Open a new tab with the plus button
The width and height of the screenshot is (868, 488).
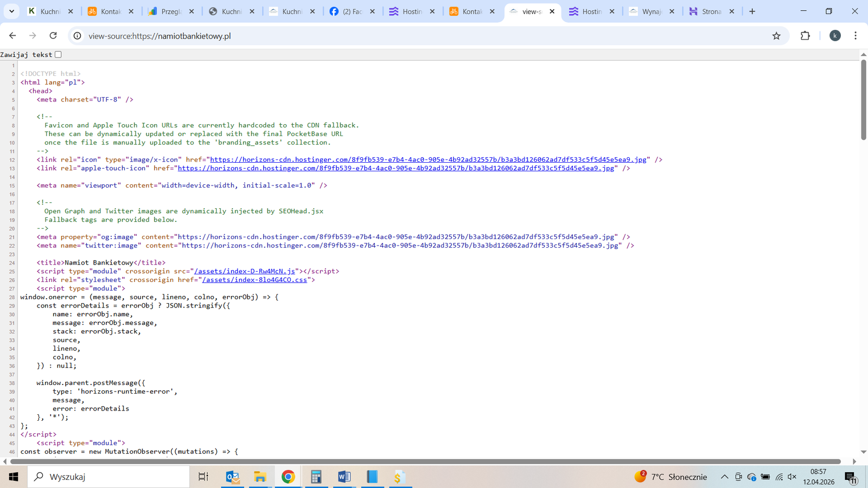point(752,11)
